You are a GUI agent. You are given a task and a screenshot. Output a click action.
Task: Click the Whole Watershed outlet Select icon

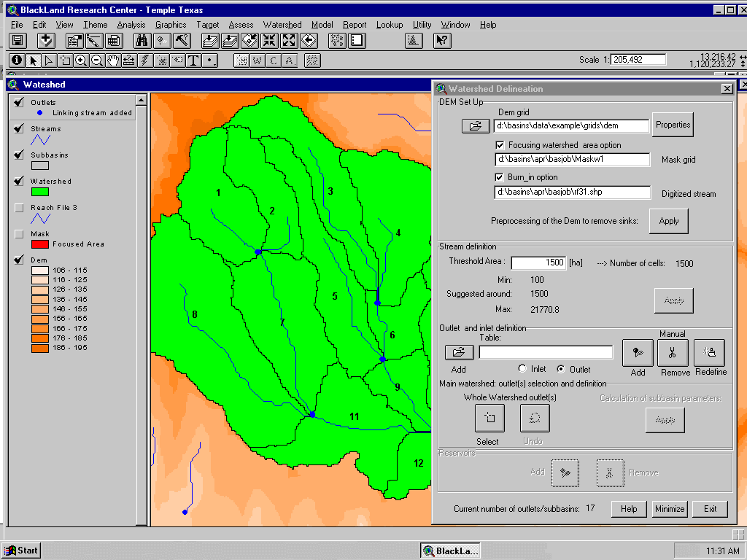click(489, 419)
